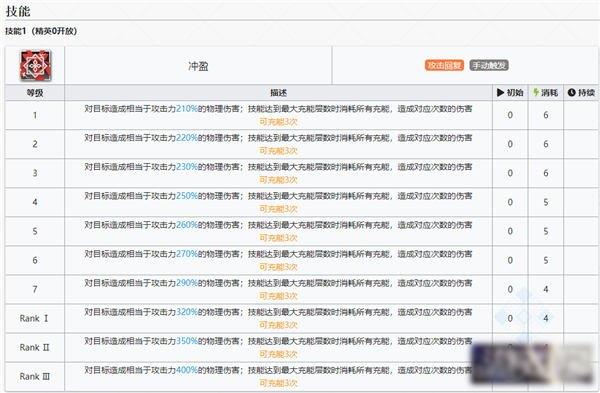Viewport: 600px width, 393px height.
Task: Click the 260% value in level 5 description
Action: tap(187, 225)
